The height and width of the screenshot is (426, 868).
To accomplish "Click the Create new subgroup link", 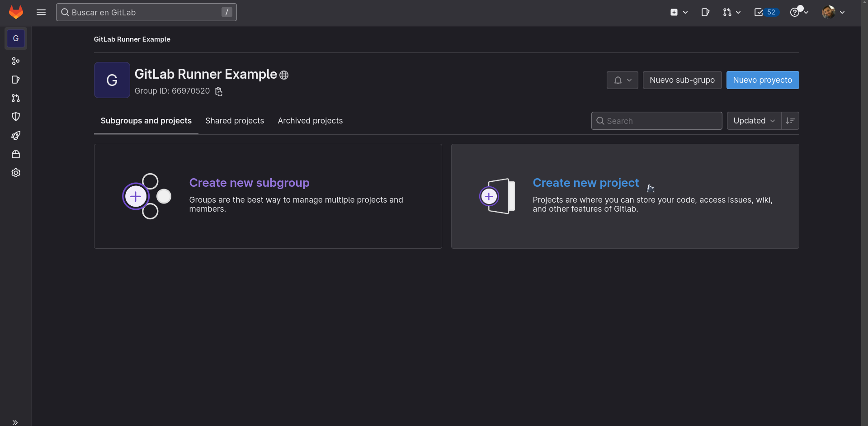I will 249,183.
